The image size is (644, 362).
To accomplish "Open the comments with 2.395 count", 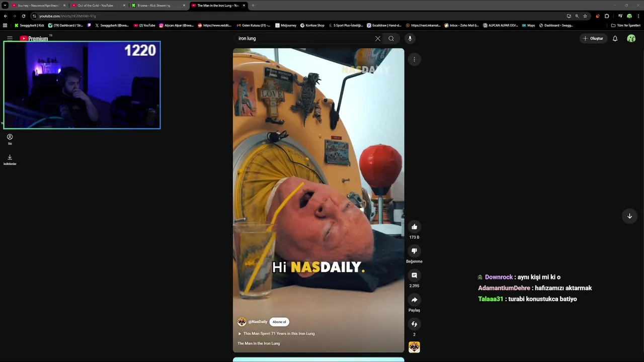I will click(x=414, y=276).
